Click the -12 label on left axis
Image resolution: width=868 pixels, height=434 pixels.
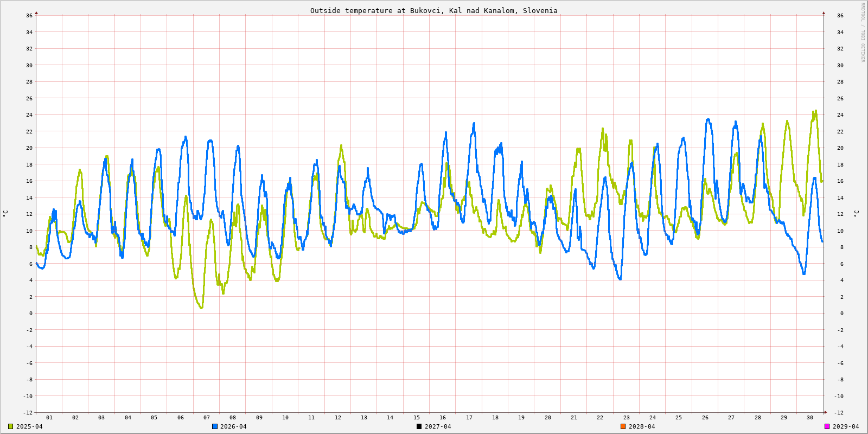(28, 412)
